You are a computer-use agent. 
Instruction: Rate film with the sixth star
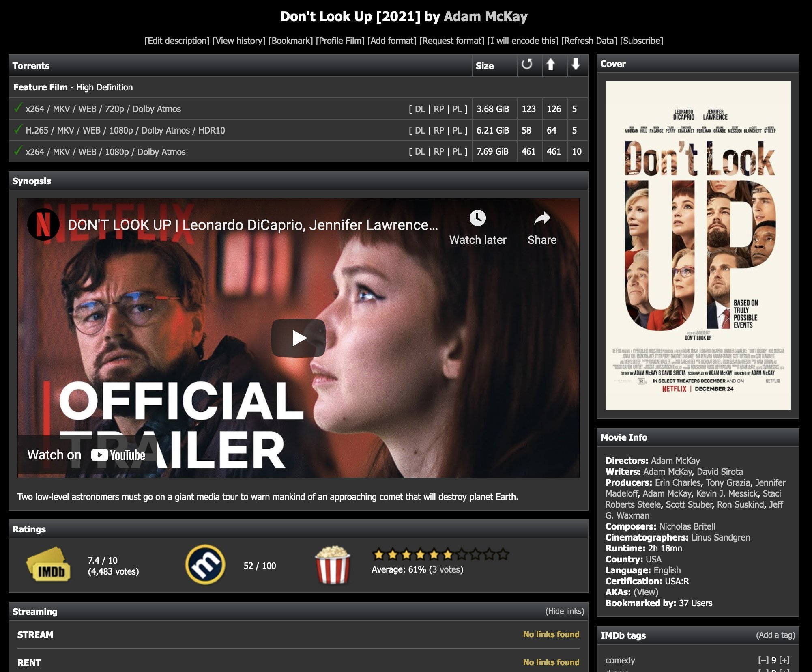448,554
